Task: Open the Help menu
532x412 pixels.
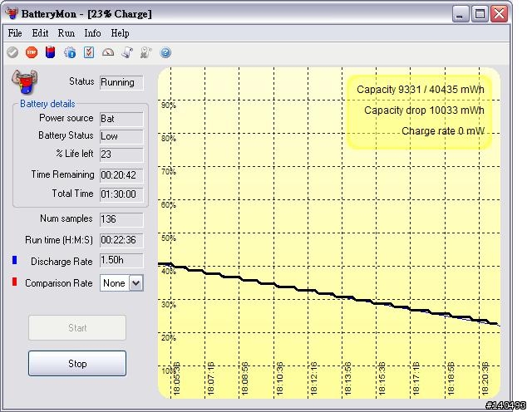Action: (120, 33)
